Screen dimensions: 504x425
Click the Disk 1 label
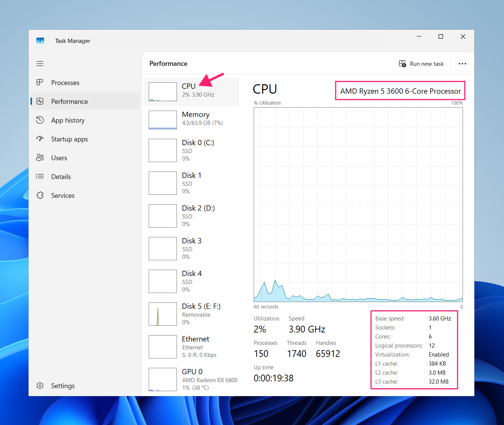pyautogui.click(x=192, y=175)
